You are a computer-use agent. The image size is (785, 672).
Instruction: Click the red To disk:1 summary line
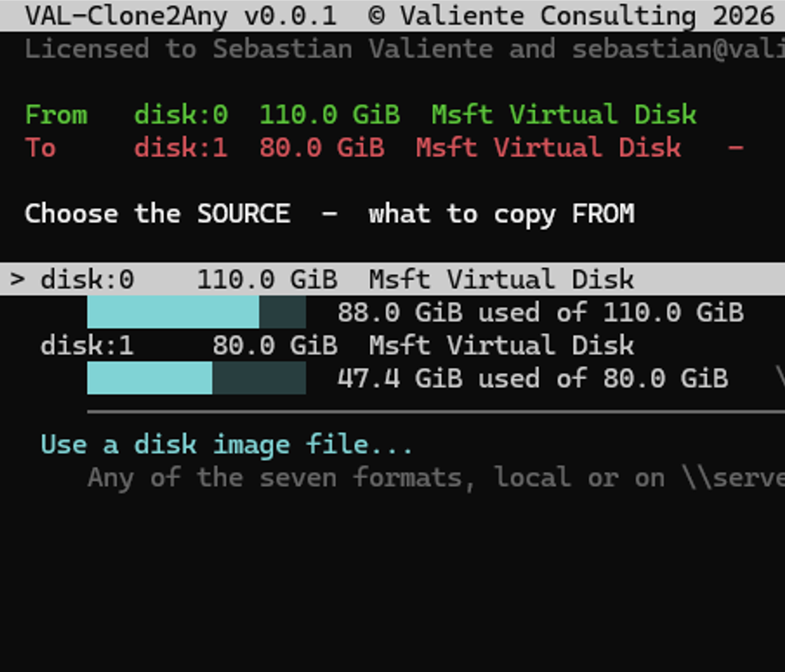pyautogui.click(x=384, y=148)
